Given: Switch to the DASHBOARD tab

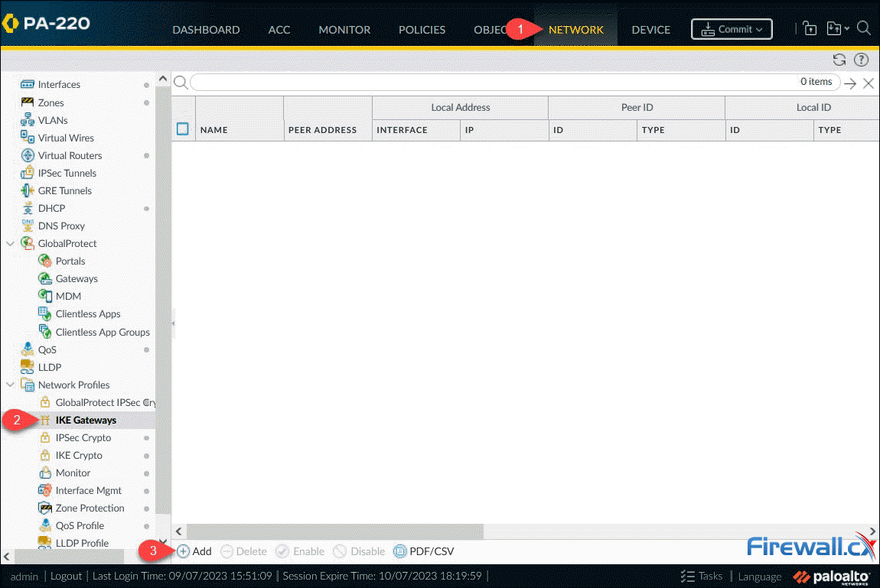Looking at the screenshot, I should [x=206, y=30].
